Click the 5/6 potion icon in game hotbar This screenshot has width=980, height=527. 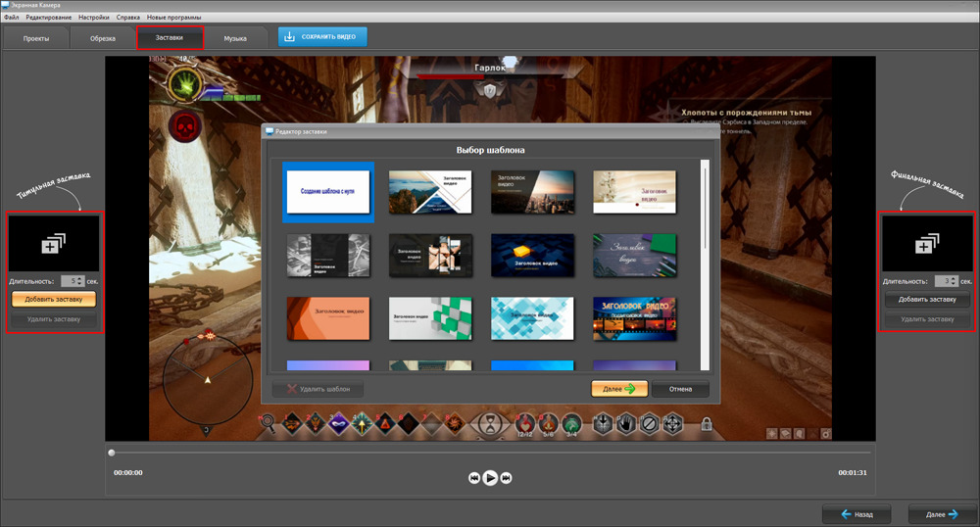tap(548, 424)
